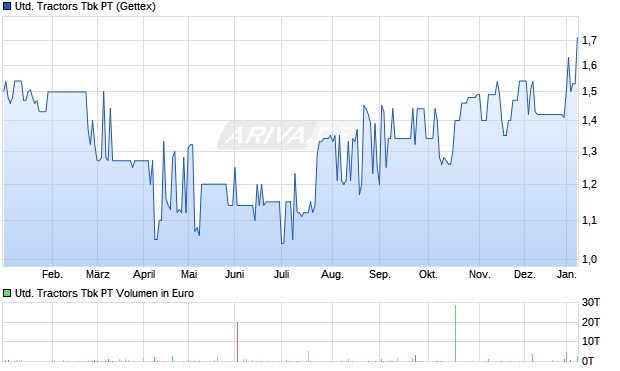The width and height of the screenshot is (620, 371).
Task: Click the '1,0' price axis value
Action: point(589,259)
